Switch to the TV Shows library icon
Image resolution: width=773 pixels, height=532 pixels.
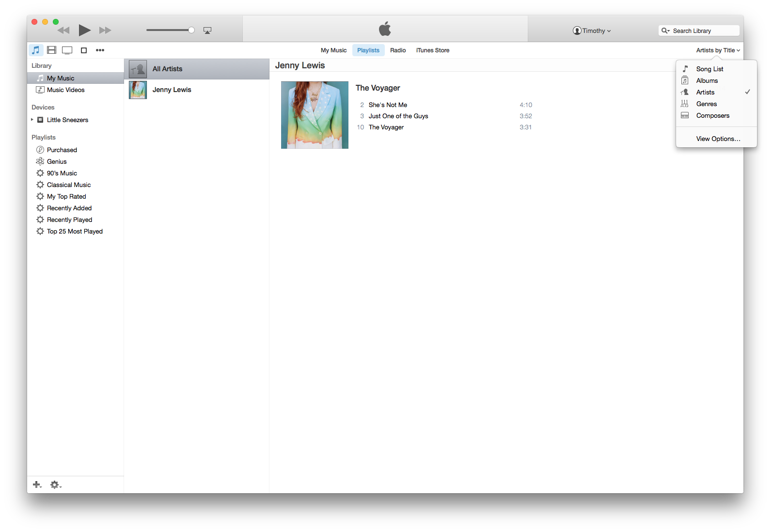click(67, 50)
